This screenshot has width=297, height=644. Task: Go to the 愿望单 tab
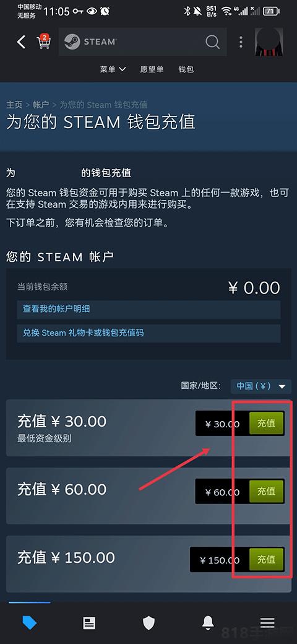point(152,69)
